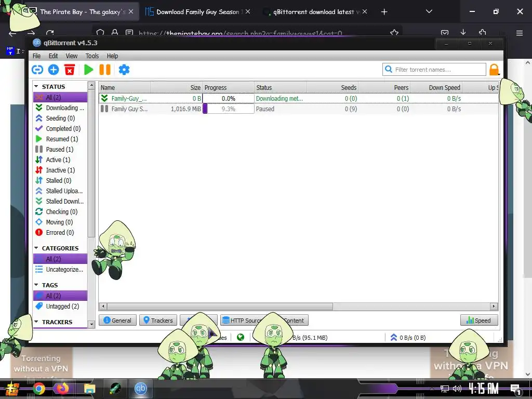The height and width of the screenshot is (399, 532).
Task: Sort torrents by Seeds column
Action: [x=332, y=87]
